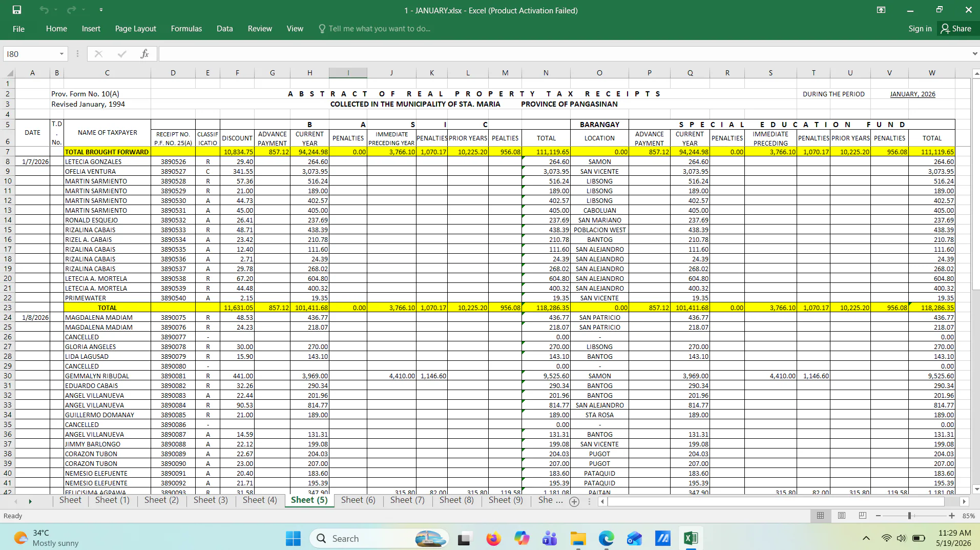Open File Explorer from the taskbar
Viewport: 980px width, 550px height.
point(578,538)
